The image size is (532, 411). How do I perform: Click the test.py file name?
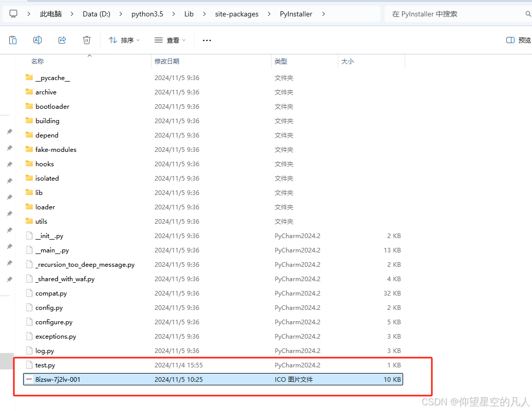tap(45, 365)
